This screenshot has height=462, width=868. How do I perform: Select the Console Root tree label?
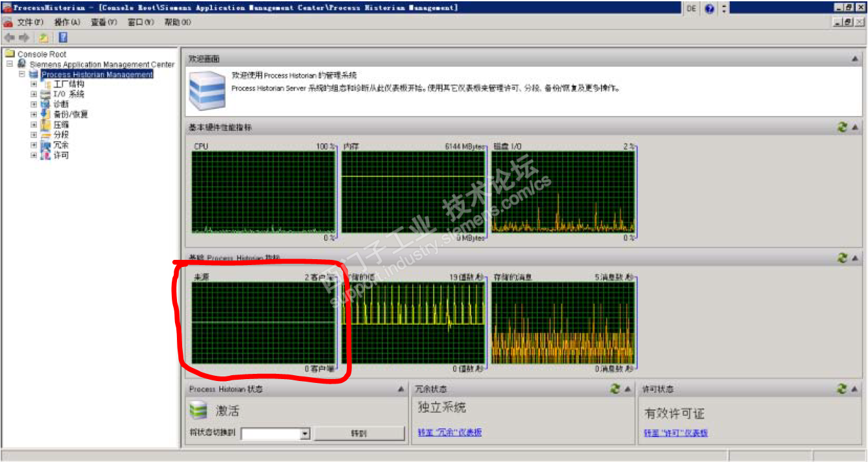click(x=41, y=54)
